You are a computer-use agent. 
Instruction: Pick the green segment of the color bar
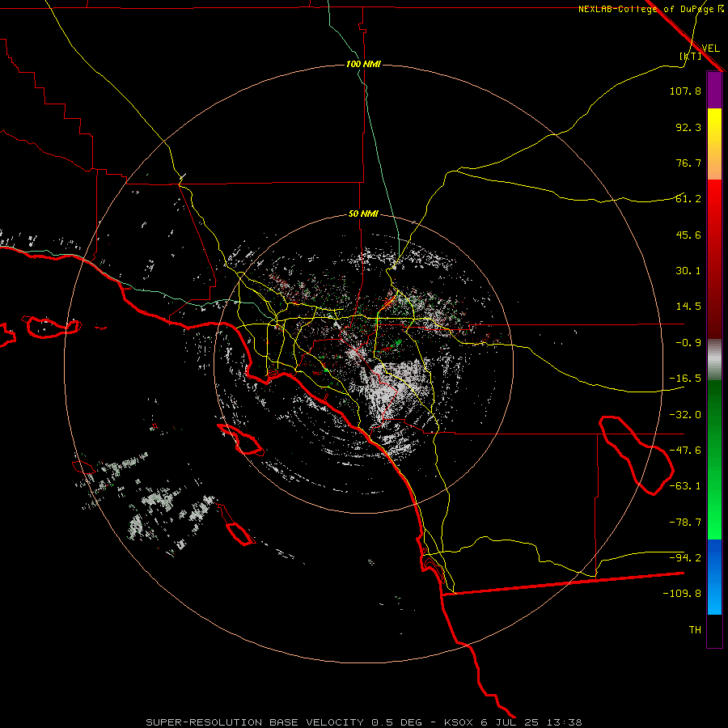pos(714,459)
